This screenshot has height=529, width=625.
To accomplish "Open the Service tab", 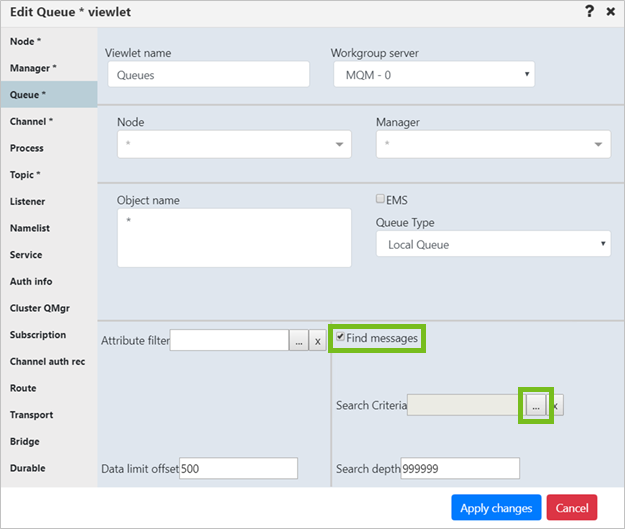I will (x=49, y=255).
